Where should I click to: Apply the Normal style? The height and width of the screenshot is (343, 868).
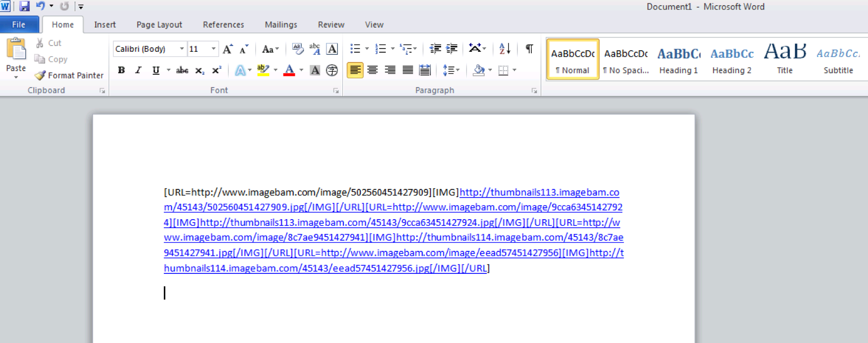(573, 59)
